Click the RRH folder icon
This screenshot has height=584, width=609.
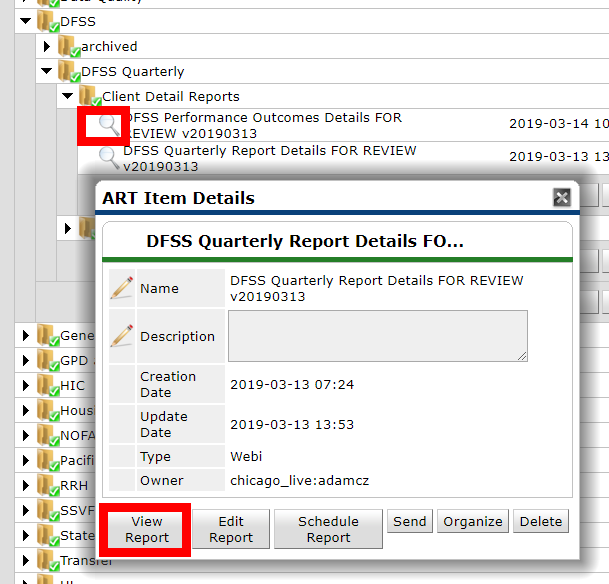coord(48,485)
